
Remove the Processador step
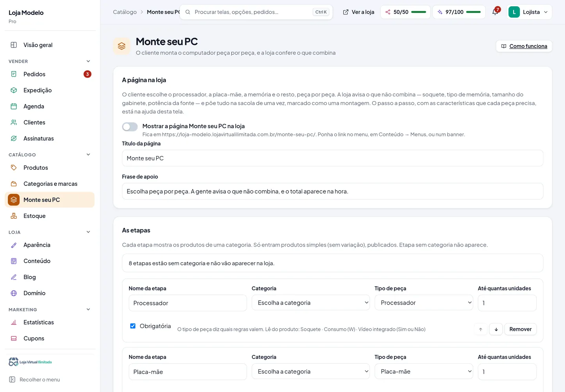coord(520,329)
